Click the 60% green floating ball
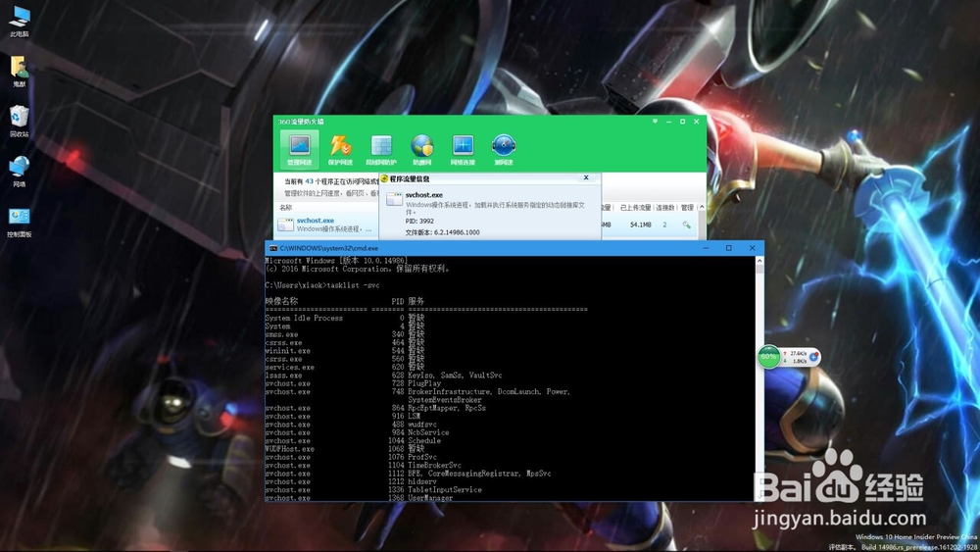 pos(768,357)
